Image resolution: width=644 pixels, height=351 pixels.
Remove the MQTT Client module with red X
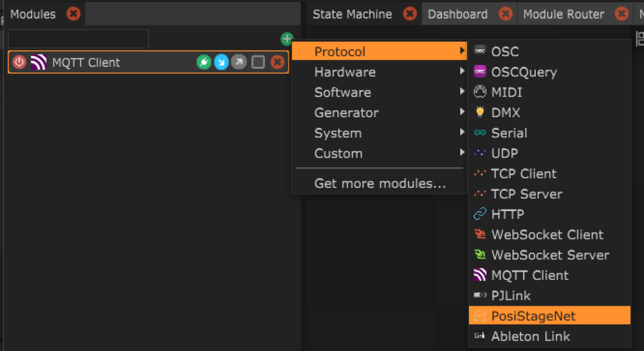[x=277, y=62]
